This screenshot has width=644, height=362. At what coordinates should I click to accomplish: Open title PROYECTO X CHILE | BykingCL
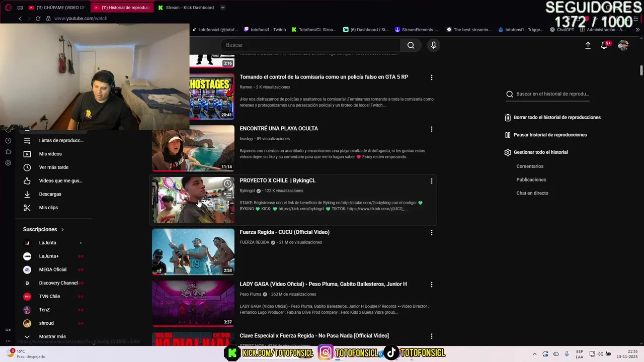click(x=278, y=180)
